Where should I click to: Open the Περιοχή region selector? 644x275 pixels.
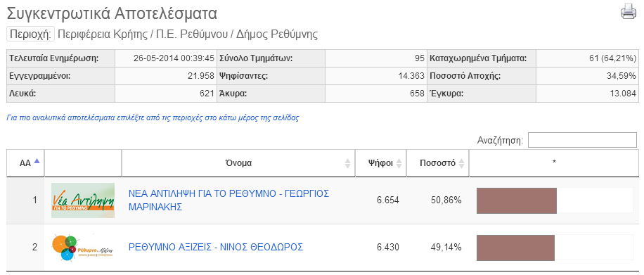[x=30, y=34]
